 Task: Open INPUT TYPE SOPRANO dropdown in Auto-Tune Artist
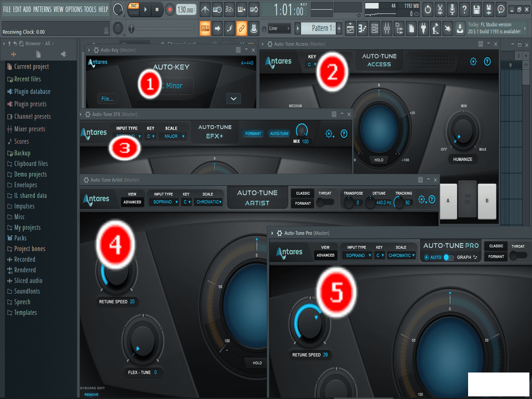[x=164, y=202]
